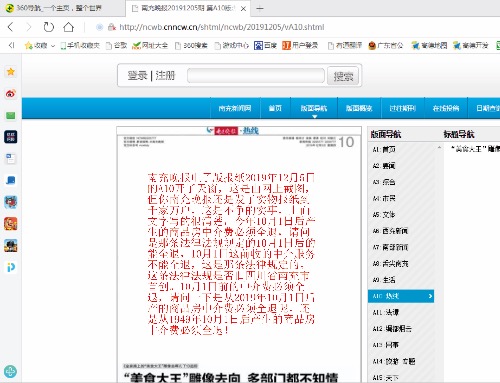The image size is (500, 383).
Task: Open the blue chat bubble sidebar icon
Action: coord(11,180)
